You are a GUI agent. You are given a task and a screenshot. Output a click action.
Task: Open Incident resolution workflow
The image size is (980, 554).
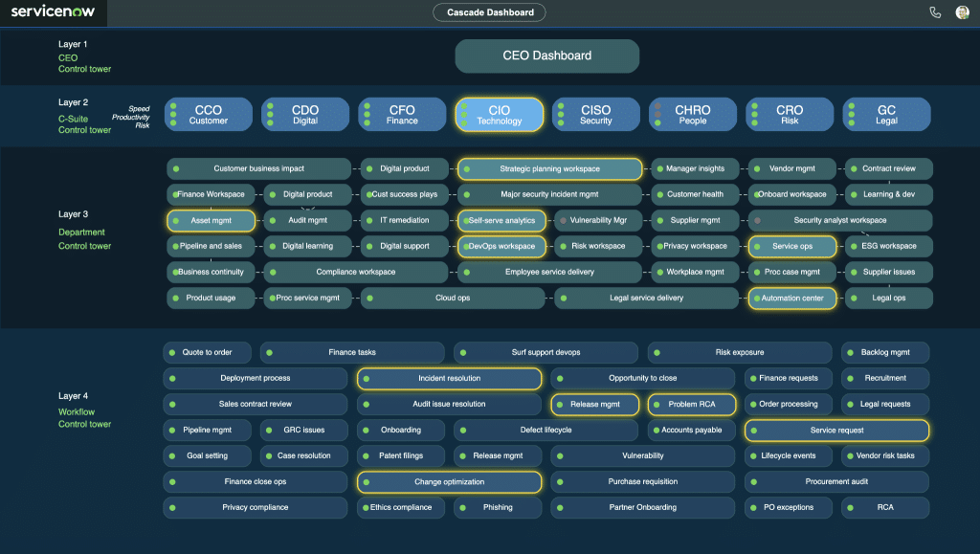coord(449,379)
